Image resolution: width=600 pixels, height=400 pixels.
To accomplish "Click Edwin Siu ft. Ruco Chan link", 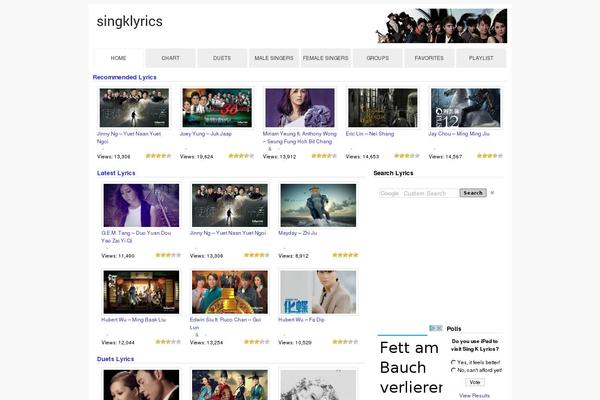I will 225,324.
